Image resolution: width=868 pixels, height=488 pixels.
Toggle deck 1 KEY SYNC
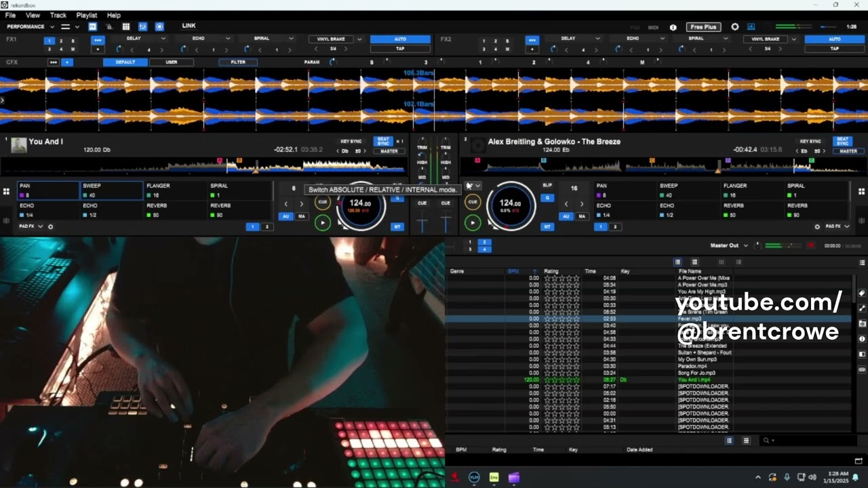pos(351,142)
